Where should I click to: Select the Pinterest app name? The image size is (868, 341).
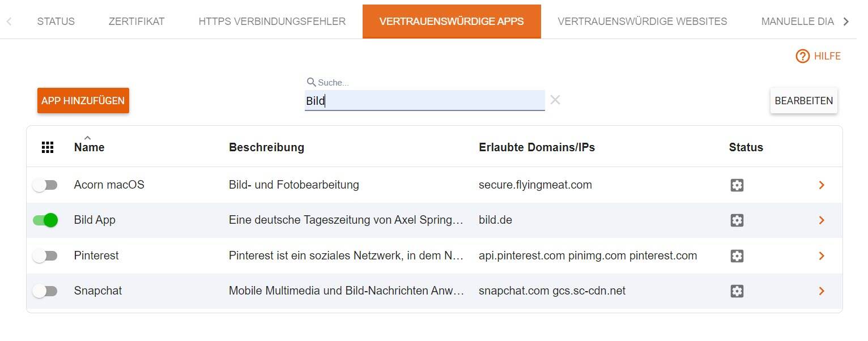tap(96, 256)
